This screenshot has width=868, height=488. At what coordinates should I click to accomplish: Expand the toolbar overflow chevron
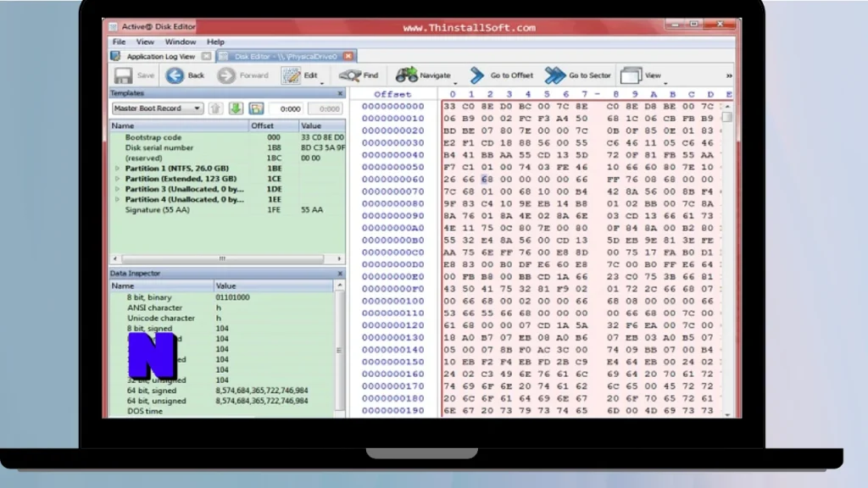tap(729, 75)
